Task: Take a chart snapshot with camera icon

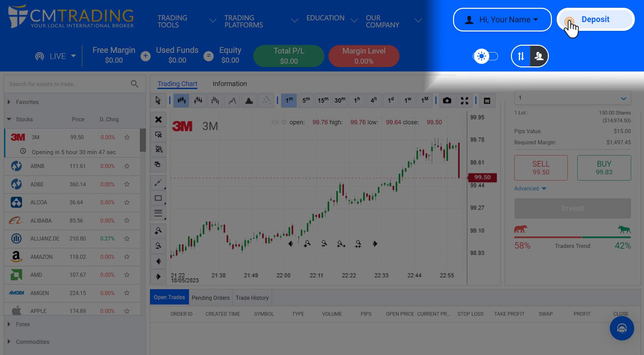Action: point(447,101)
